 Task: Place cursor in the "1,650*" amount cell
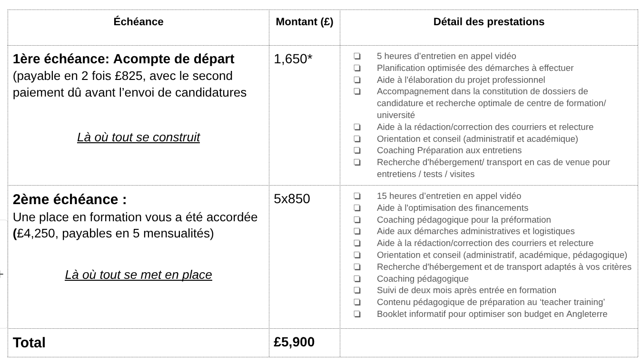coord(293,59)
